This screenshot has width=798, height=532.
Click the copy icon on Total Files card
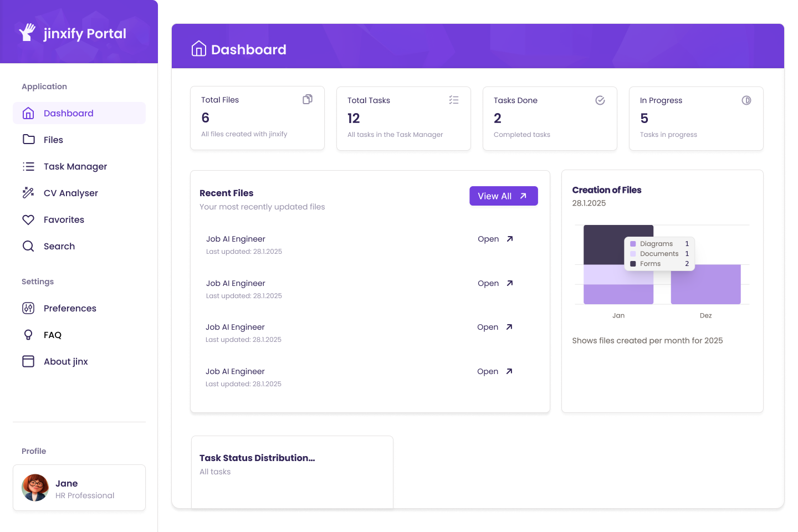[308, 99]
